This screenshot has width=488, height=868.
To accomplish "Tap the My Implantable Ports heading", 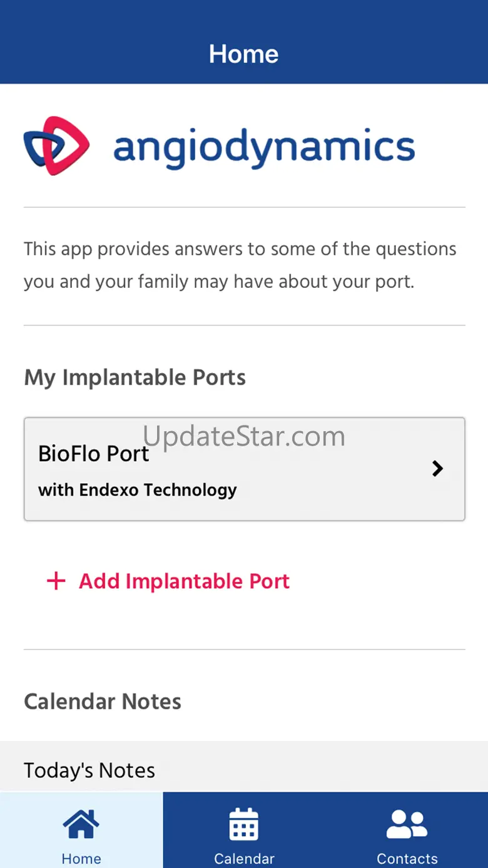I will point(135,378).
